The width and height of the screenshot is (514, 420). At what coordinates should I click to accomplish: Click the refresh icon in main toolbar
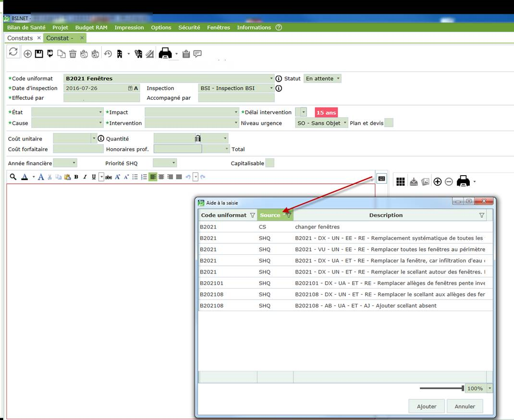coord(13,52)
